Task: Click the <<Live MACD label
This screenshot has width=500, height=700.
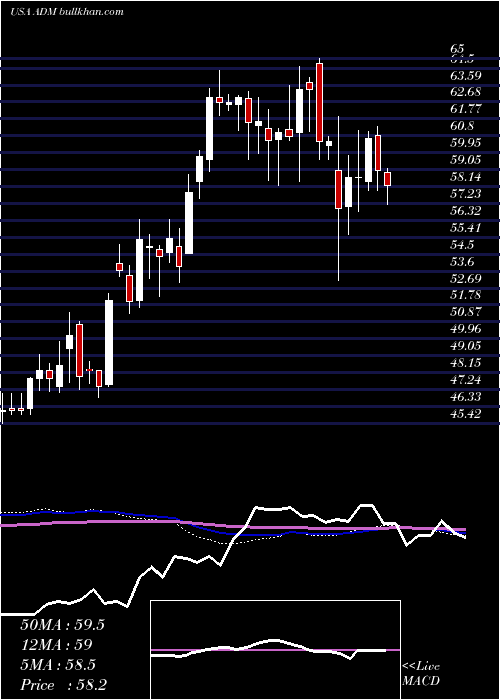Action: tap(421, 674)
